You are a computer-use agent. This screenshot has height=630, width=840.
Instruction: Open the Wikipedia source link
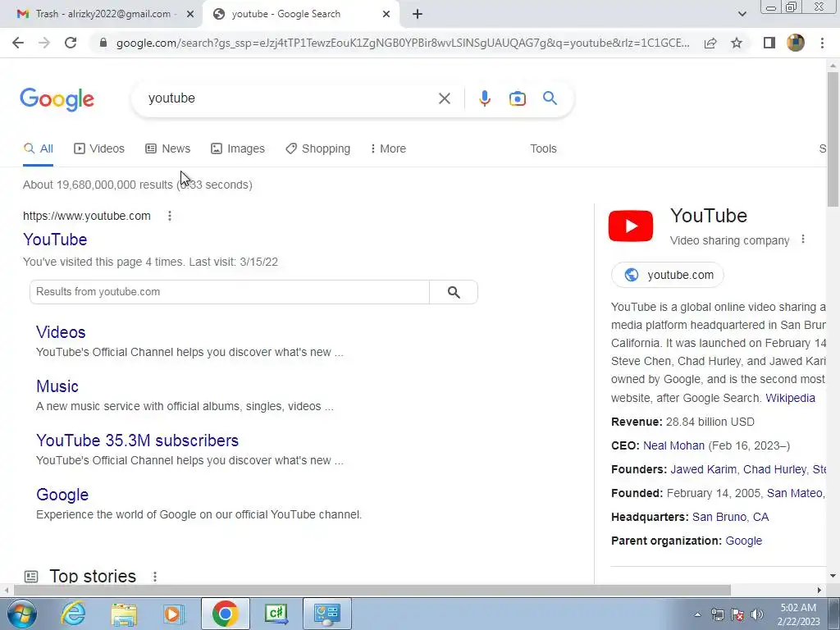tap(790, 398)
